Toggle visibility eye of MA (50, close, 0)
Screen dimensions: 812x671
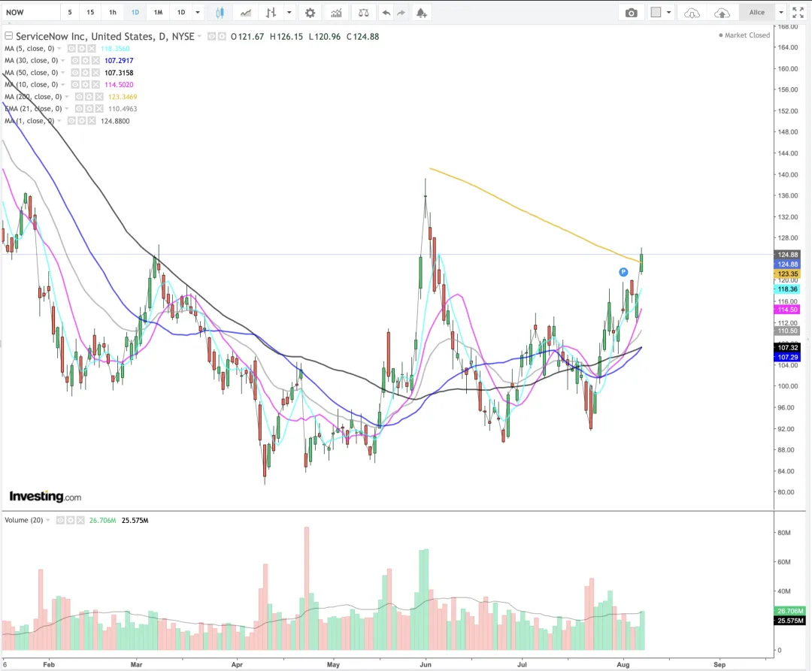pos(76,73)
